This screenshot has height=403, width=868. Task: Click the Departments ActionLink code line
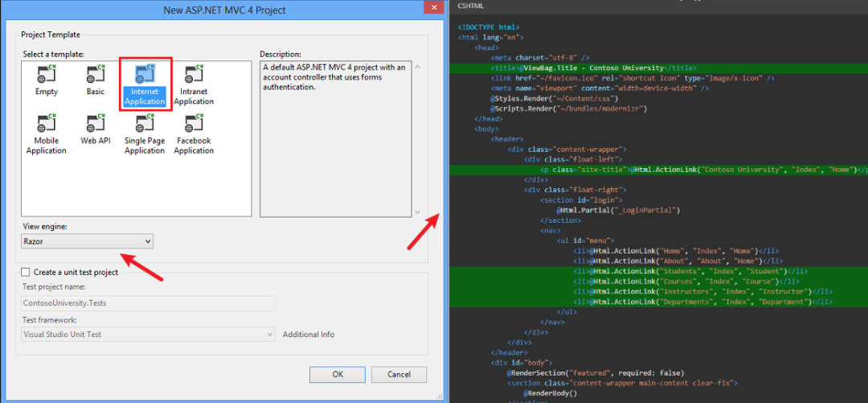click(x=703, y=302)
